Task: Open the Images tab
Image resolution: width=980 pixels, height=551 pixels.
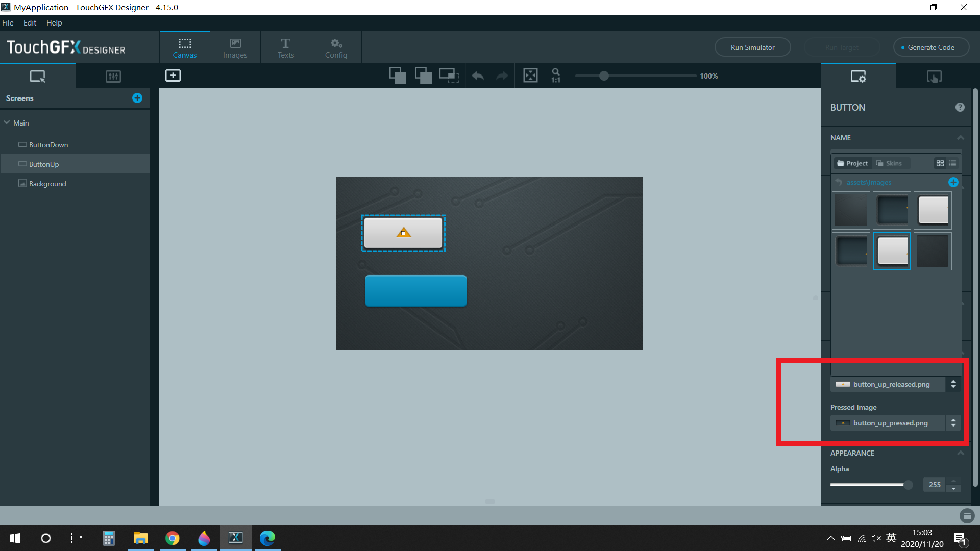Action: 235,47
